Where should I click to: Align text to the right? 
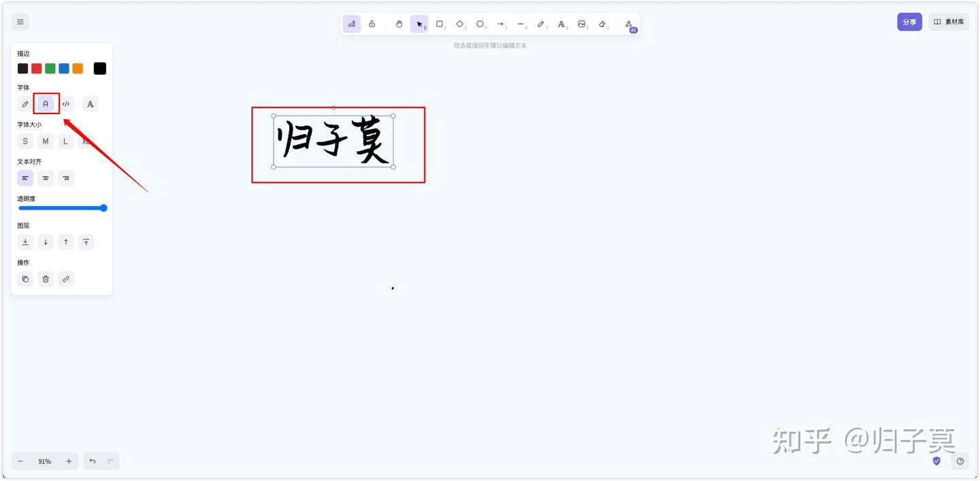(66, 178)
